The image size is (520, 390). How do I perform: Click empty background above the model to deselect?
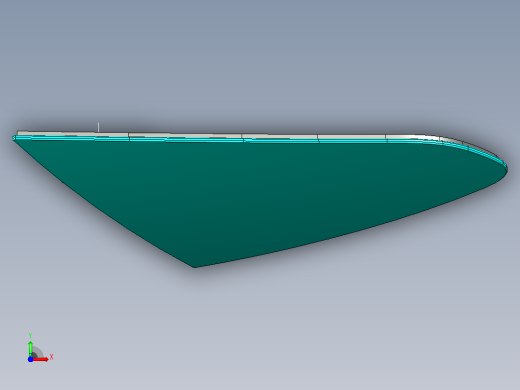click(260, 60)
